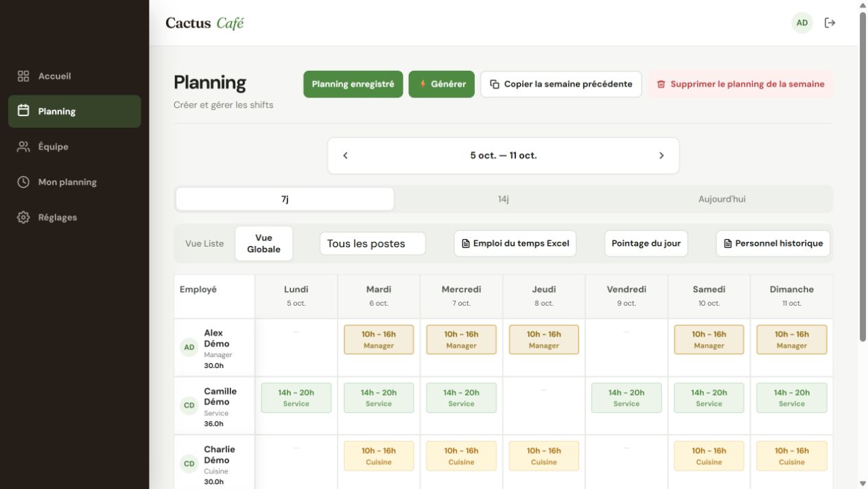Screen dimensions: 868x489
Task: Click the 5 oct. — 11 oct. date range
Action: [x=503, y=156]
